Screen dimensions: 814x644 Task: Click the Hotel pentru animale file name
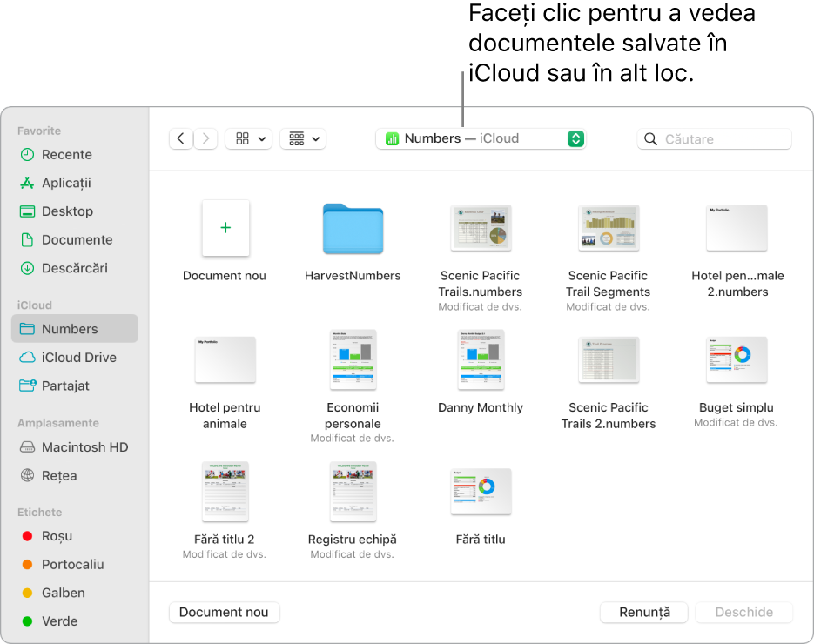click(225, 416)
